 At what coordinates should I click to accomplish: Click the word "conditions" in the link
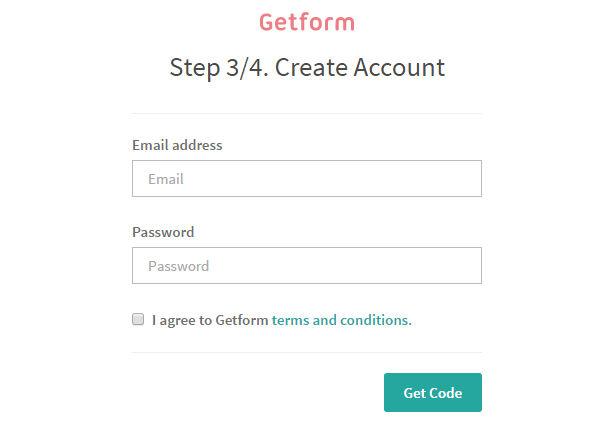point(376,320)
